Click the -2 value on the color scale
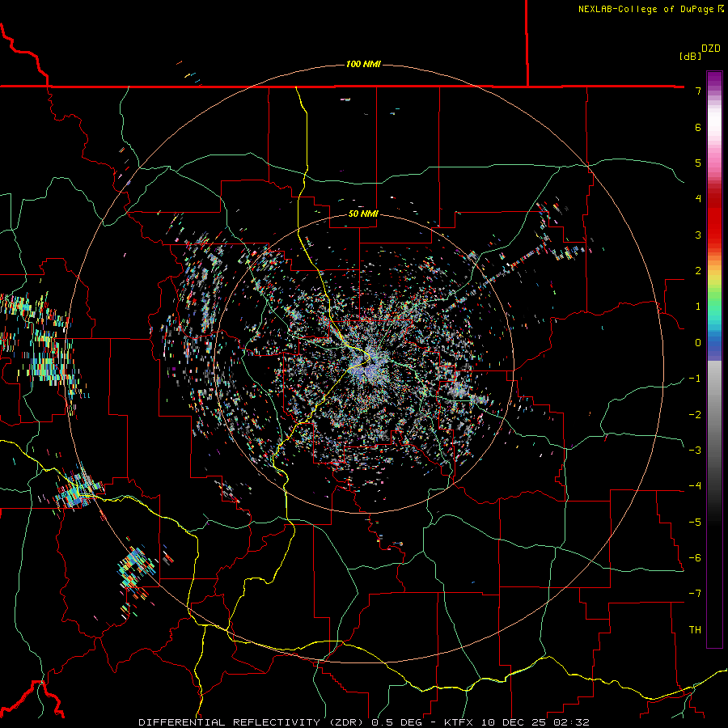Image resolution: width=728 pixels, height=728 pixels. [695, 415]
